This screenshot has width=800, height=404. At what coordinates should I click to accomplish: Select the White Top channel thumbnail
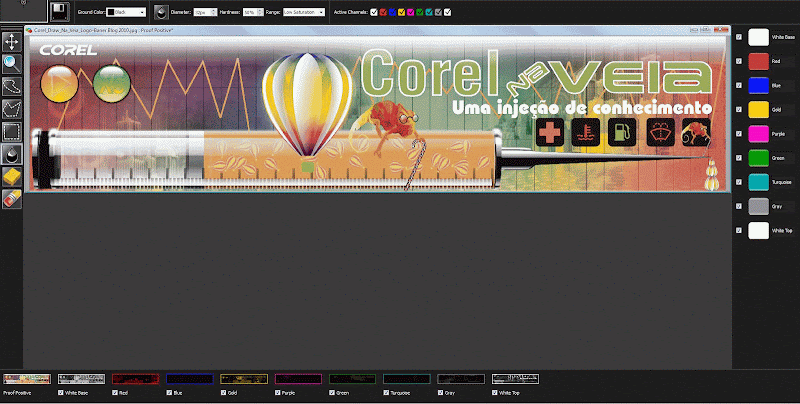click(x=515, y=379)
